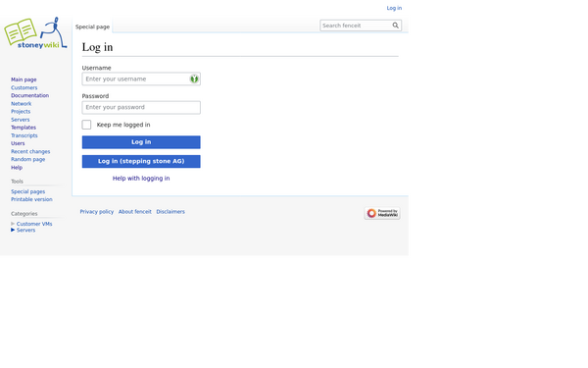Screen dimensions: 588x368
Task: Open Servers link in navigation sidebar
Action: pos(21,120)
